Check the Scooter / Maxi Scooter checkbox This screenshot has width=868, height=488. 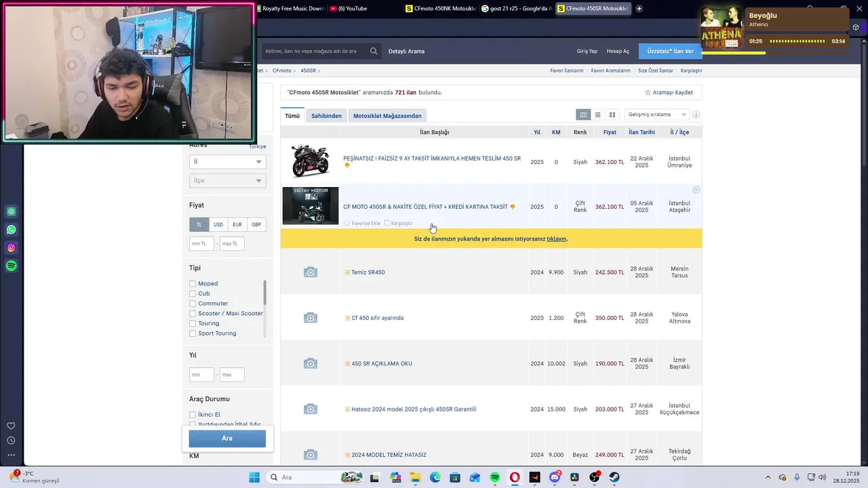[x=193, y=314]
